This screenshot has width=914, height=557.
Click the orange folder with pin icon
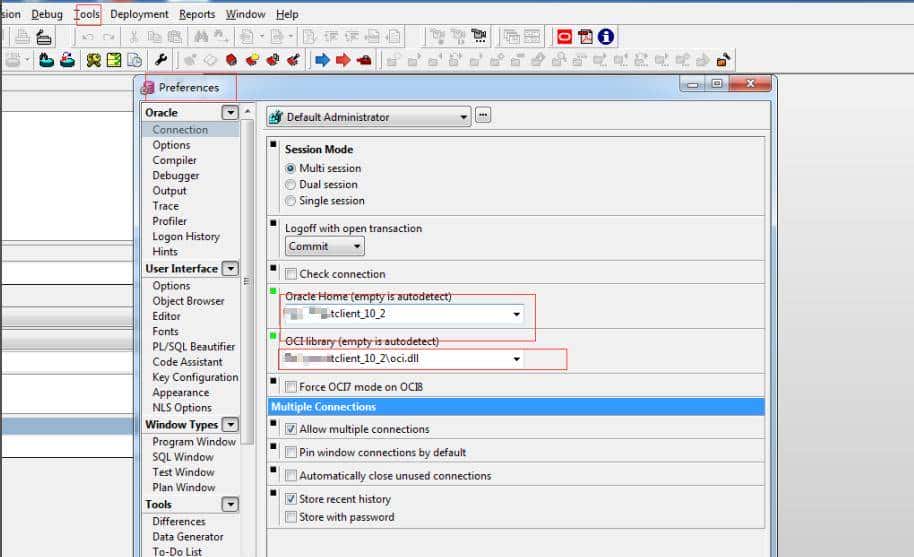[723, 60]
